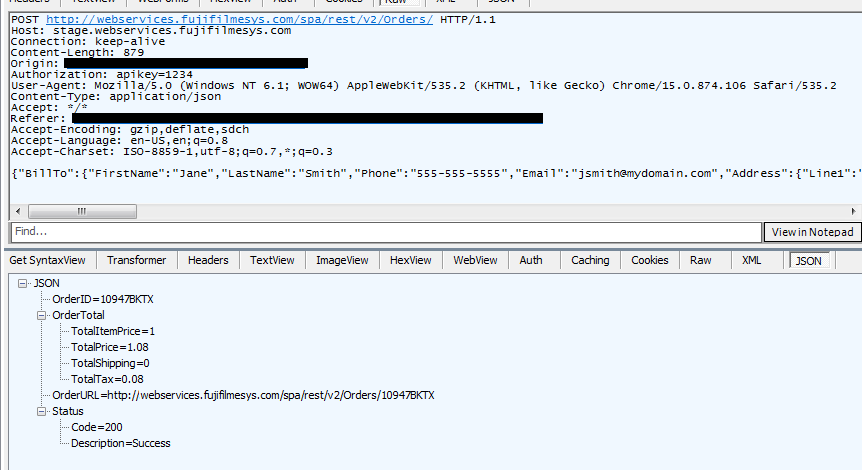Select the response Auth tab

[531, 261]
